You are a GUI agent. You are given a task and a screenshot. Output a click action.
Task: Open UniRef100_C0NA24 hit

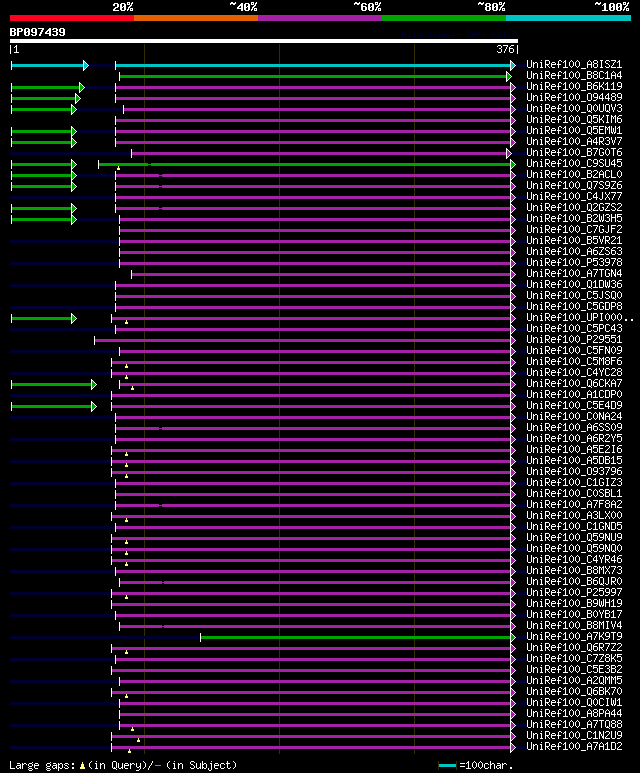pyautogui.click(x=574, y=417)
